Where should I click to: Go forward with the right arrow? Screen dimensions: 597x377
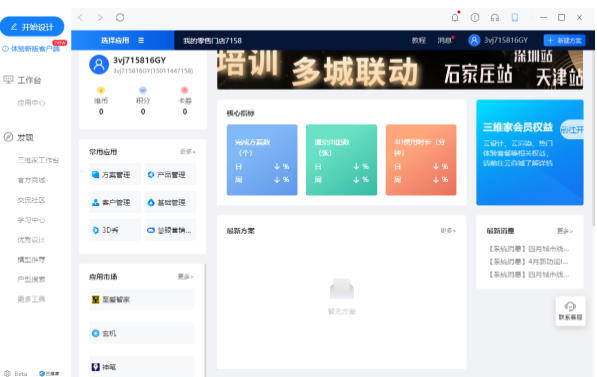[100, 18]
